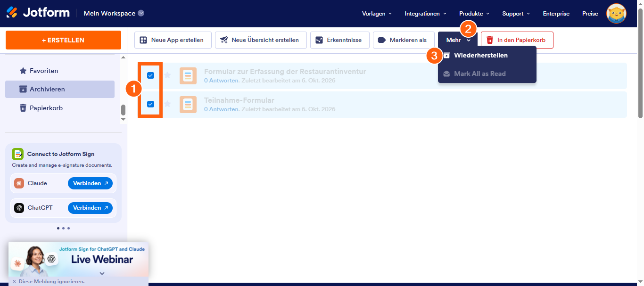Expand the Produkte dropdown menu
This screenshot has width=644, height=286.
[x=474, y=14]
